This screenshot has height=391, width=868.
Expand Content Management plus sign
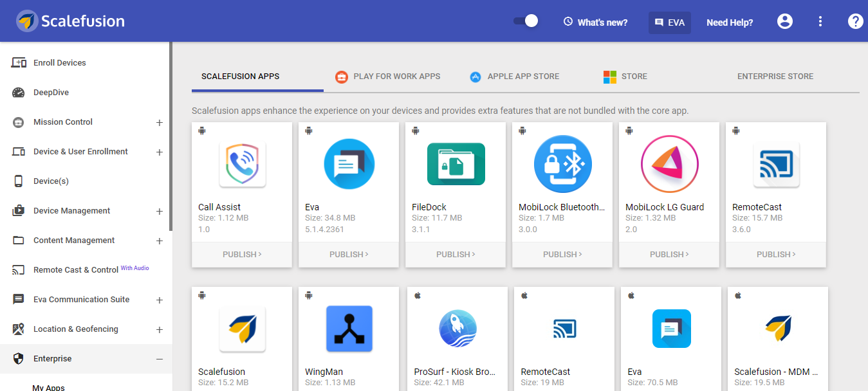coord(160,241)
